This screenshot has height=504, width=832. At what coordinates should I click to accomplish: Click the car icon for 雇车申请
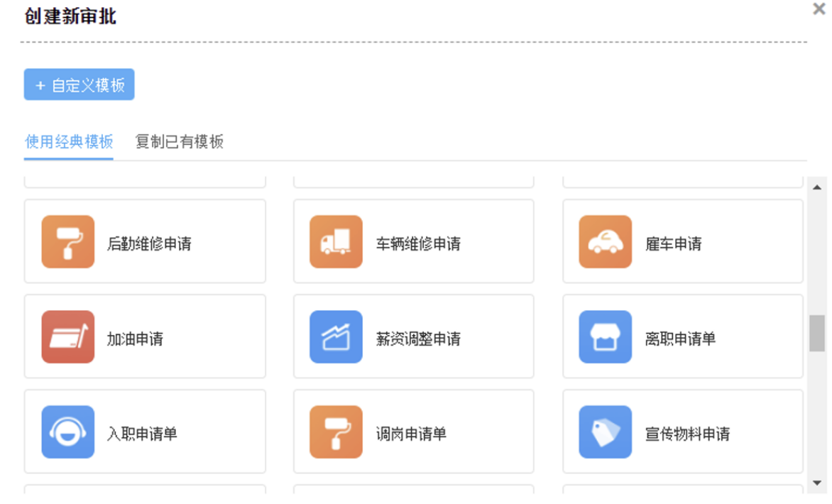click(605, 242)
